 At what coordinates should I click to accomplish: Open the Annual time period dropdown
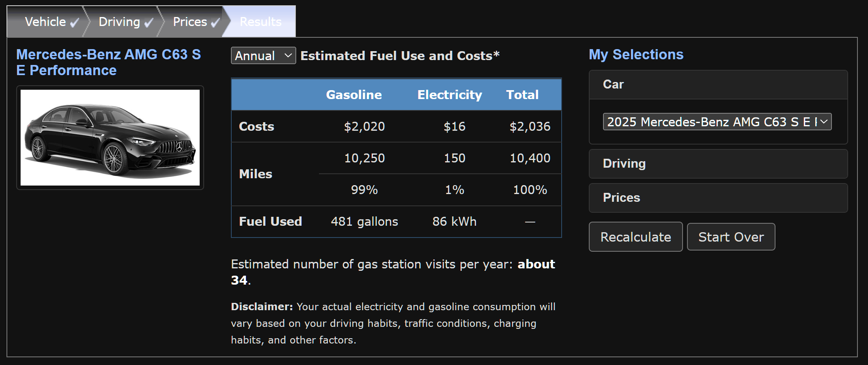pyautogui.click(x=263, y=56)
